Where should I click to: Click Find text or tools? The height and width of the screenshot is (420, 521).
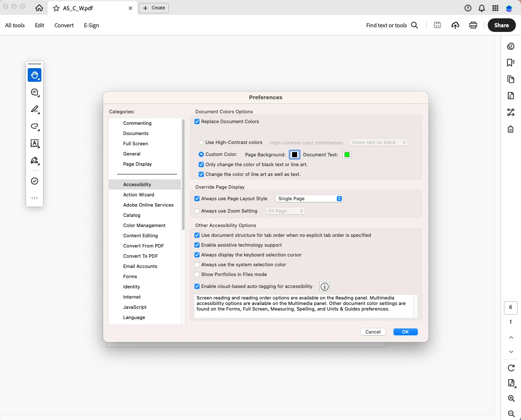coord(386,25)
